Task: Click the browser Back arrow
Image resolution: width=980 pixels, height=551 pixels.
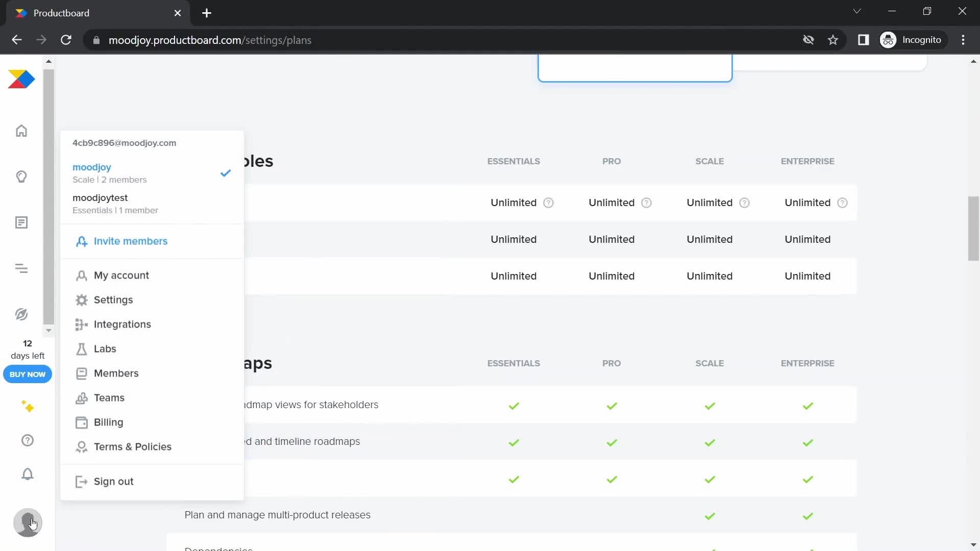Action: click(x=17, y=40)
